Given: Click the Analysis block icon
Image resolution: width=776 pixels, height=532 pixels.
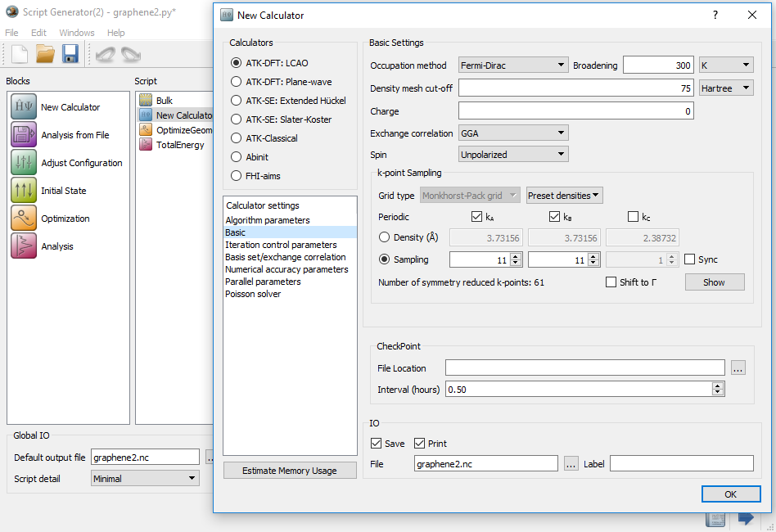Looking at the screenshot, I should click(x=23, y=246).
